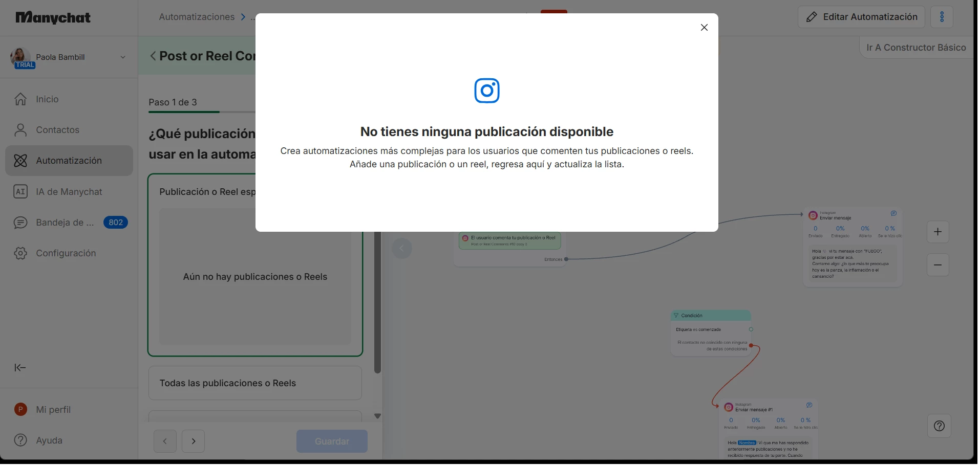Click the Manychat logo
The height and width of the screenshot is (465, 980).
point(53,18)
